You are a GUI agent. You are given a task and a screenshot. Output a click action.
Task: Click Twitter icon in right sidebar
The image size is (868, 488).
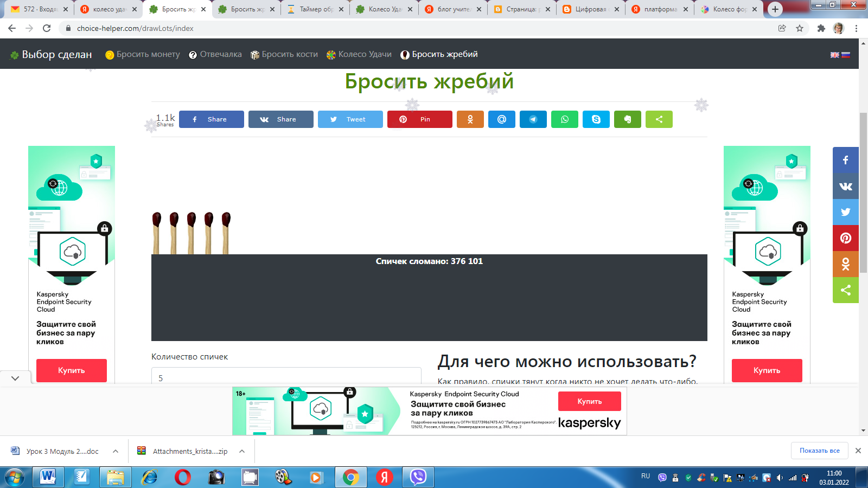846,212
